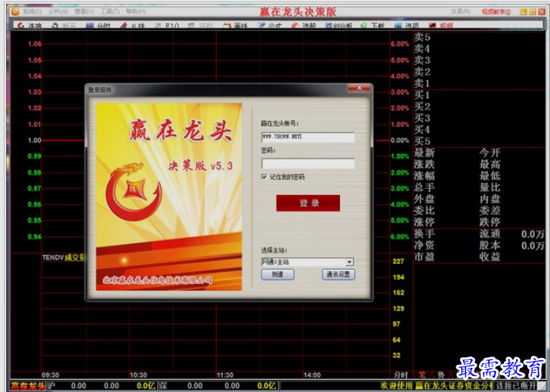Viewport: 550px width, 392px height.
Task: Click the 深 Shenzhen index in status bar
Action: pyautogui.click(x=163, y=386)
